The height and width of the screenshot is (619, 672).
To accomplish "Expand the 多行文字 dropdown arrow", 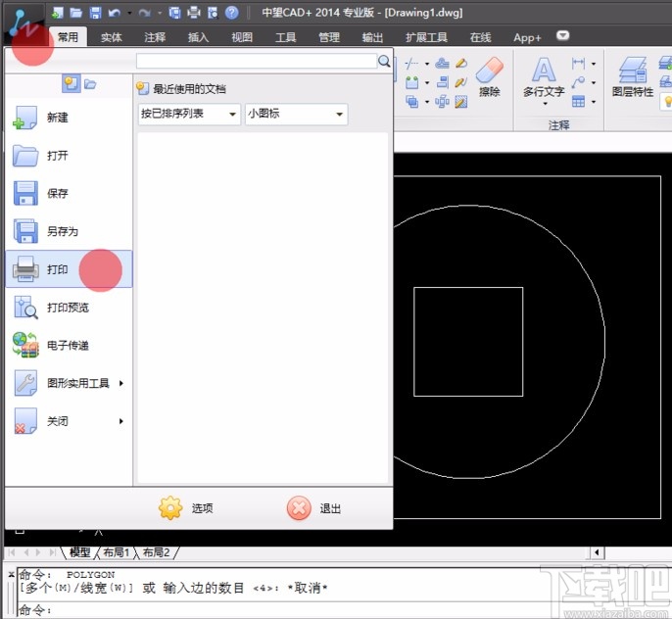I will tap(545, 104).
